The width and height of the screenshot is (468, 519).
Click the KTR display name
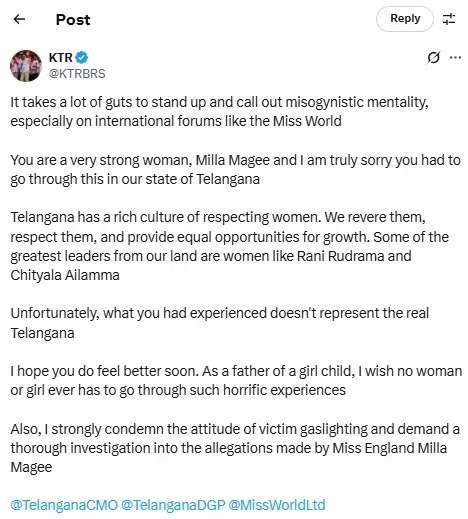coord(61,58)
